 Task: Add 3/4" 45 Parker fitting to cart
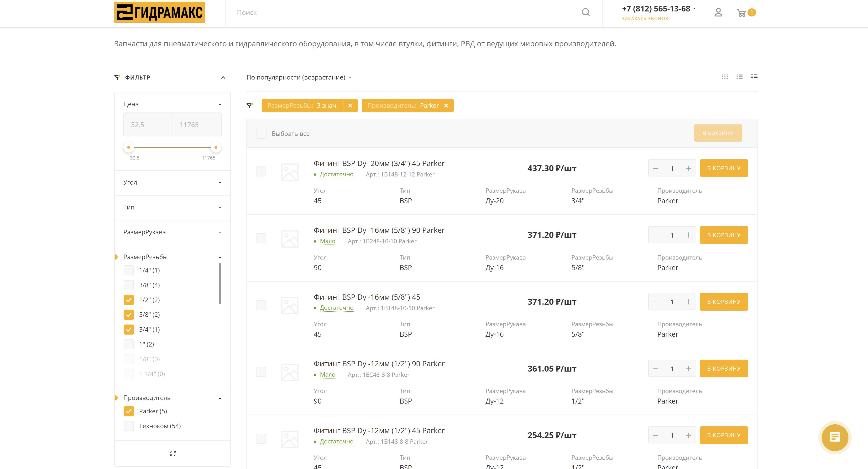[723, 168]
